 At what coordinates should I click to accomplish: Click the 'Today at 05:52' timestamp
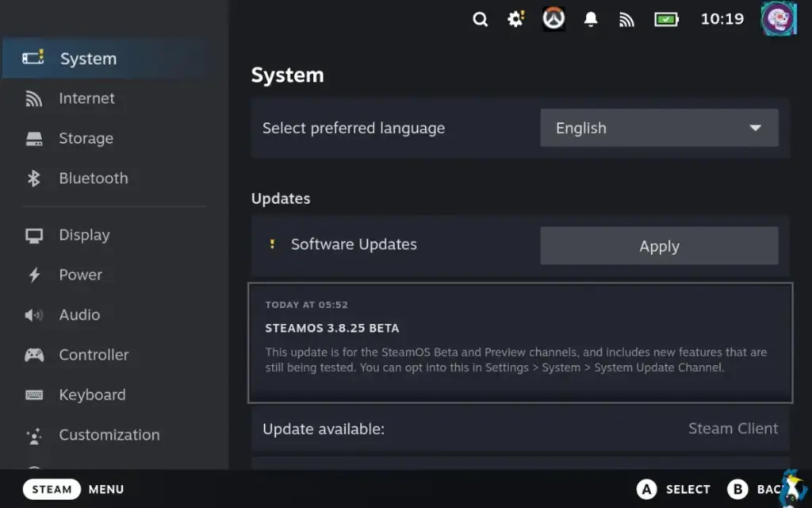point(307,305)
